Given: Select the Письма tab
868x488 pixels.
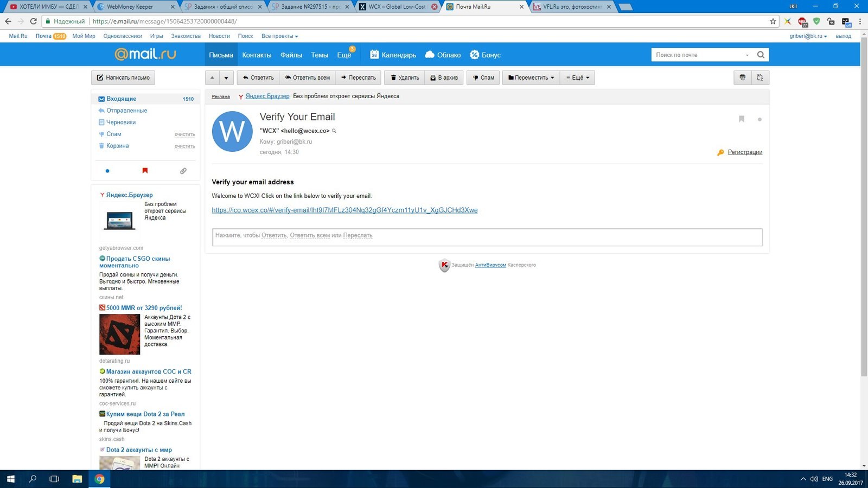Looking at the screenshot, I should [x=221, y=55].
